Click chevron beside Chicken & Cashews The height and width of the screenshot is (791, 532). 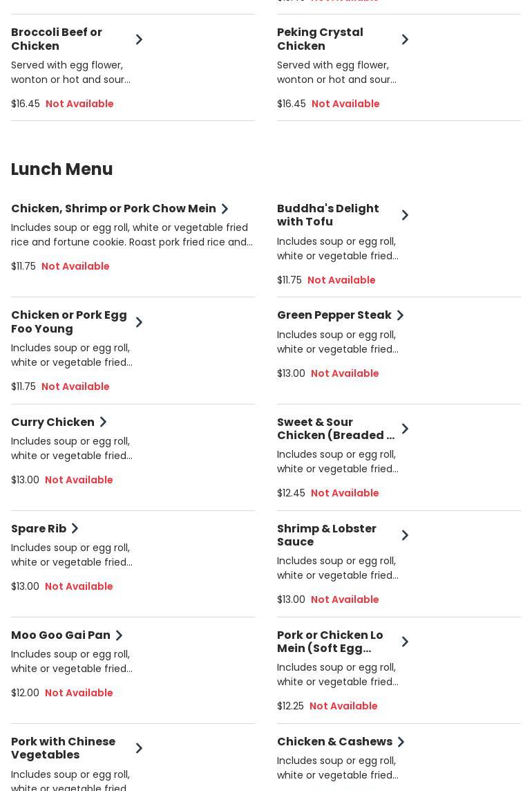(401, 742)
